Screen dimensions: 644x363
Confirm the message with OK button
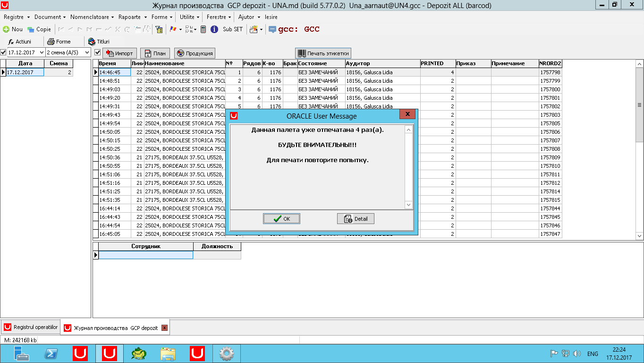(x=281, y=219)
